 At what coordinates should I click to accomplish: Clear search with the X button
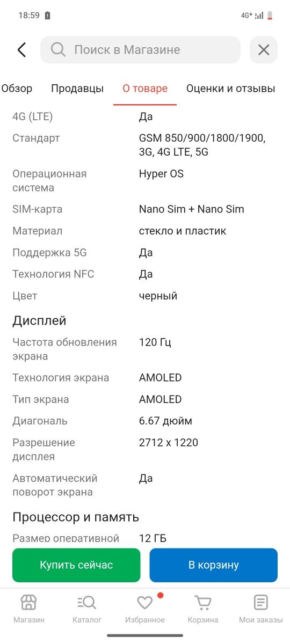264,50
